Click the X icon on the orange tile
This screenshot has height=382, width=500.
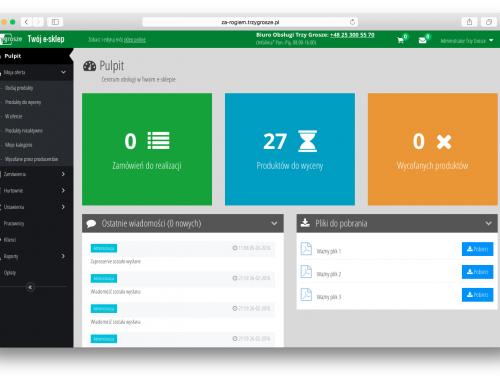[x=444, y=142]
